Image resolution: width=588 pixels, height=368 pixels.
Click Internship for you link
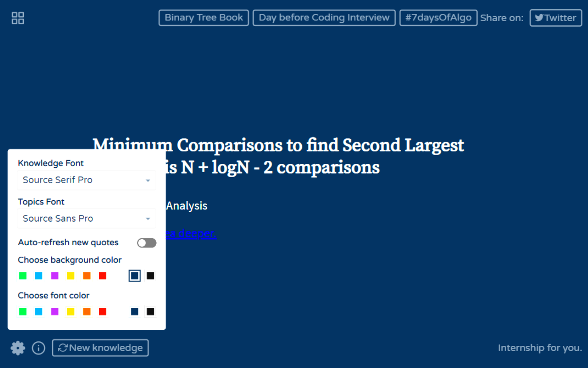point(540,348)
